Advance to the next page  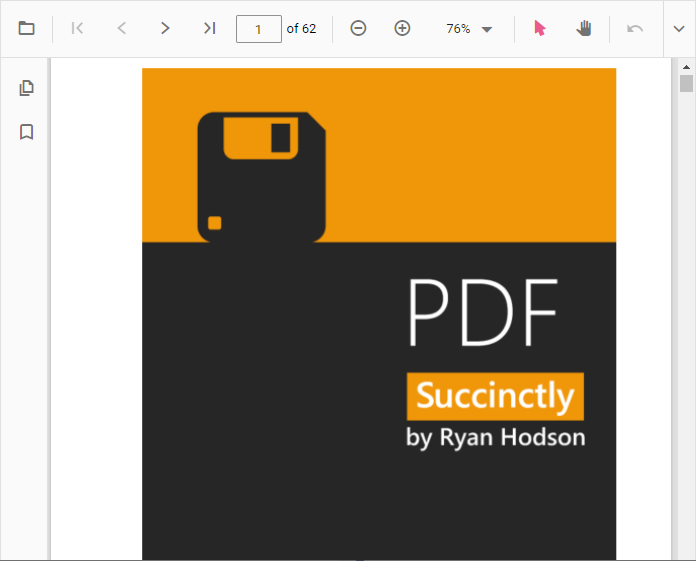pyautogui.click(x=166, y=28)
